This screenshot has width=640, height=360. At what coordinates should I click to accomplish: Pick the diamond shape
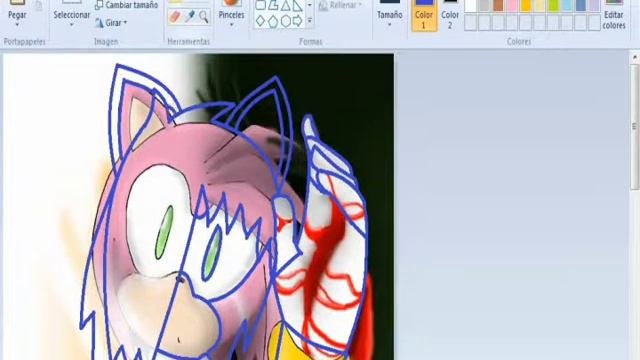point(260,20)
